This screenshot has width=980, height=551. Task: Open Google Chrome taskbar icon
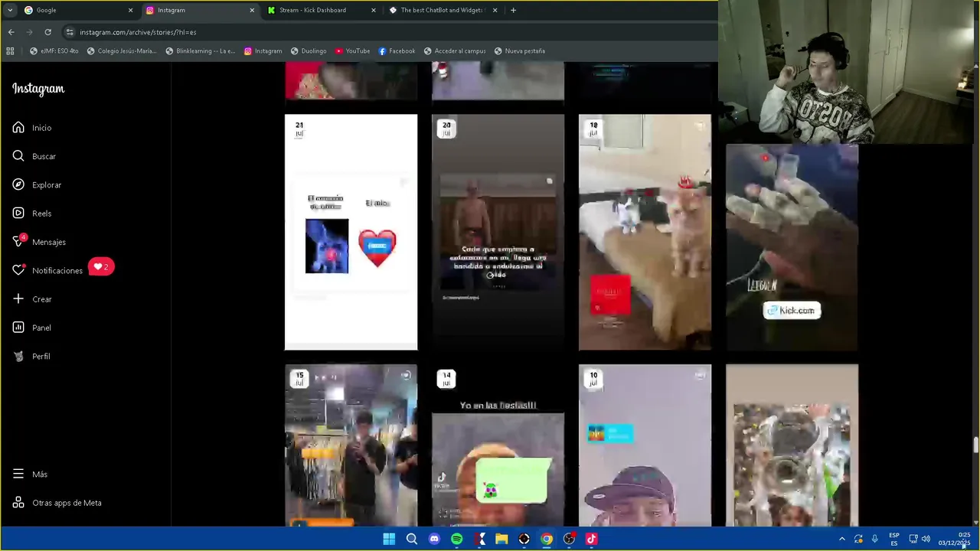coord(547,539)
